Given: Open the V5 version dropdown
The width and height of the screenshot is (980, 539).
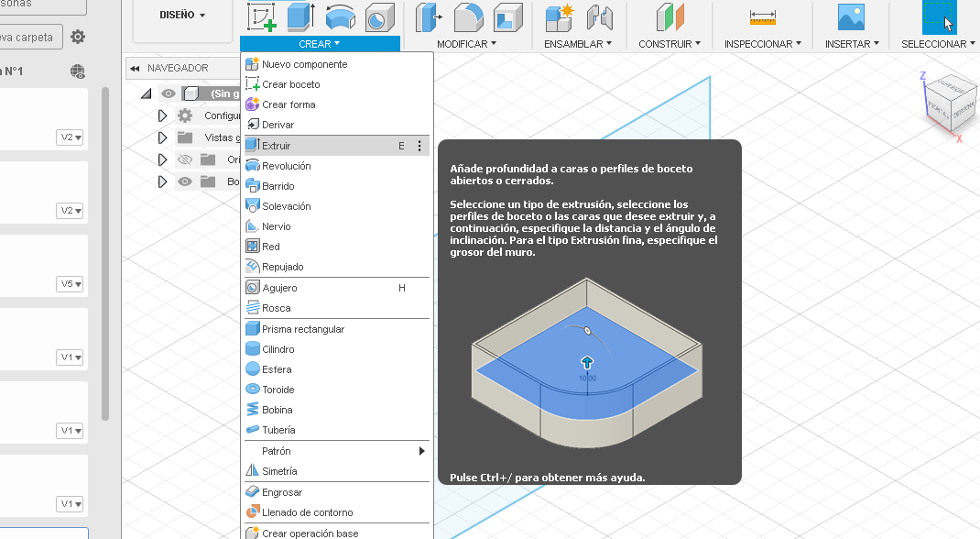Looking at the screenshot, I should [70, 284].
